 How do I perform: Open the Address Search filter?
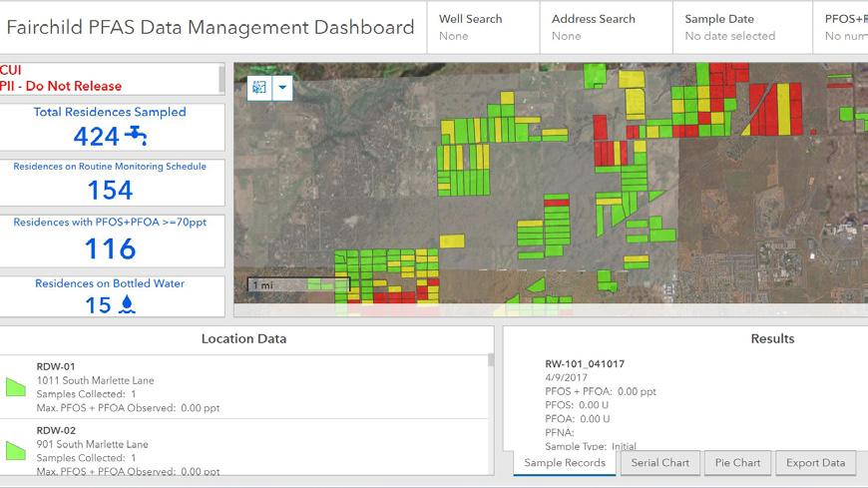click(x=607, y=27)
